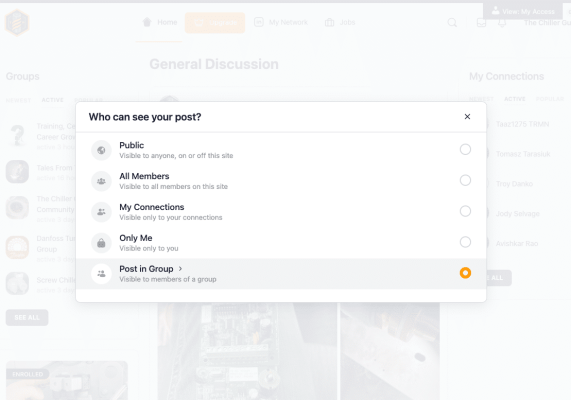Switch Groups list to the Newest tab
Screen dimensions: 571x400
pyautogui.click(x=18, y=100)
